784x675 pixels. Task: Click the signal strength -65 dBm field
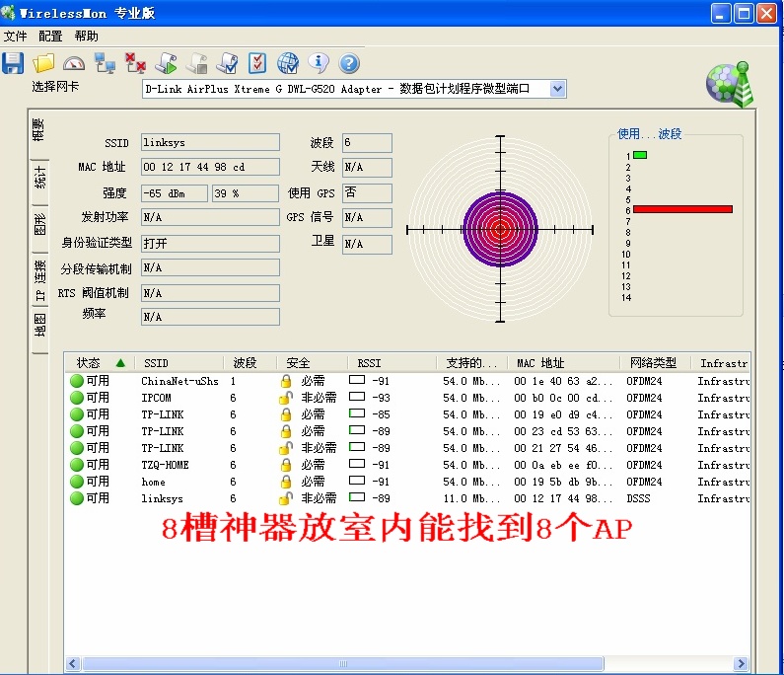pyautogui.click(x=175, y=193)
